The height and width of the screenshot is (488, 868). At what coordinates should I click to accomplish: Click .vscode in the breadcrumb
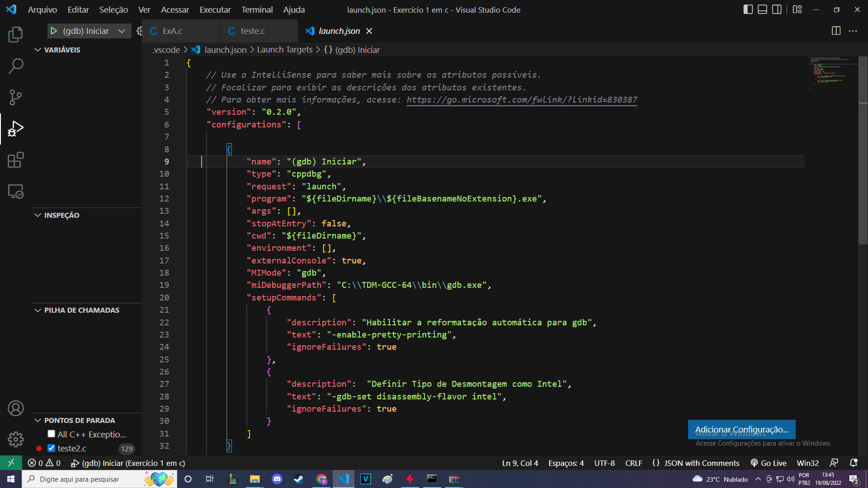(166, 50)
